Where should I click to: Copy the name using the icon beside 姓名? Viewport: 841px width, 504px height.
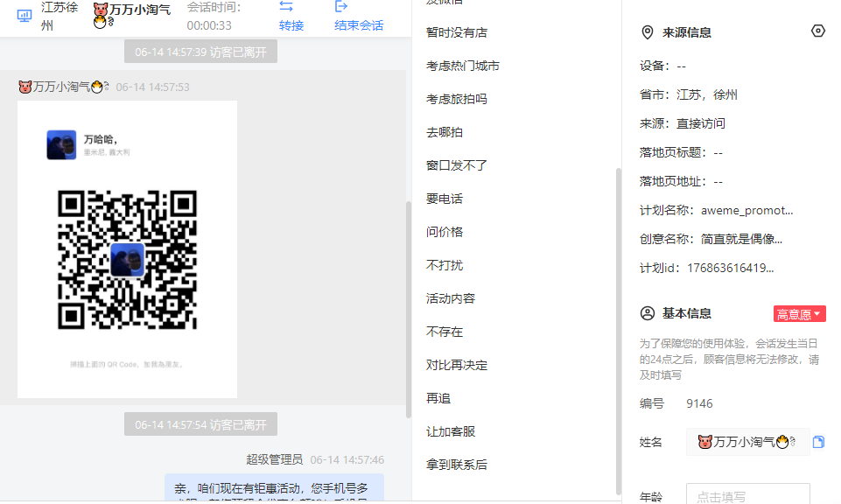click(x=818, y=442)
